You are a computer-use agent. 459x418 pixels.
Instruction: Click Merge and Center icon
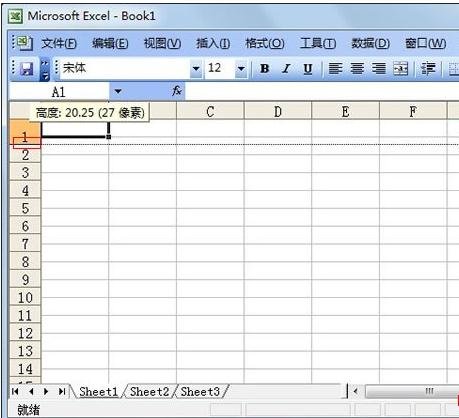[x=401, y=69]
